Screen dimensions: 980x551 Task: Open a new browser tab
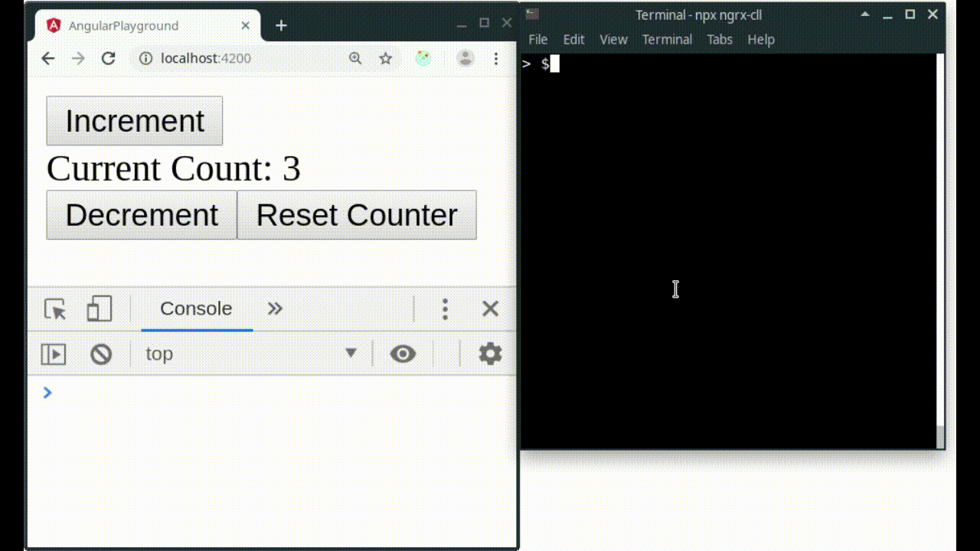coord(281,25)
